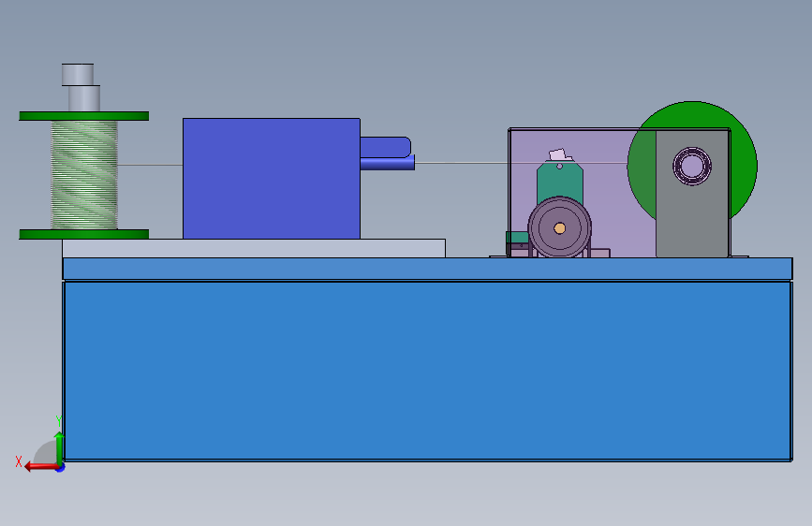
Task: Select the thin wire between nozzle and enclosure
Action: (x=462, y=163)
